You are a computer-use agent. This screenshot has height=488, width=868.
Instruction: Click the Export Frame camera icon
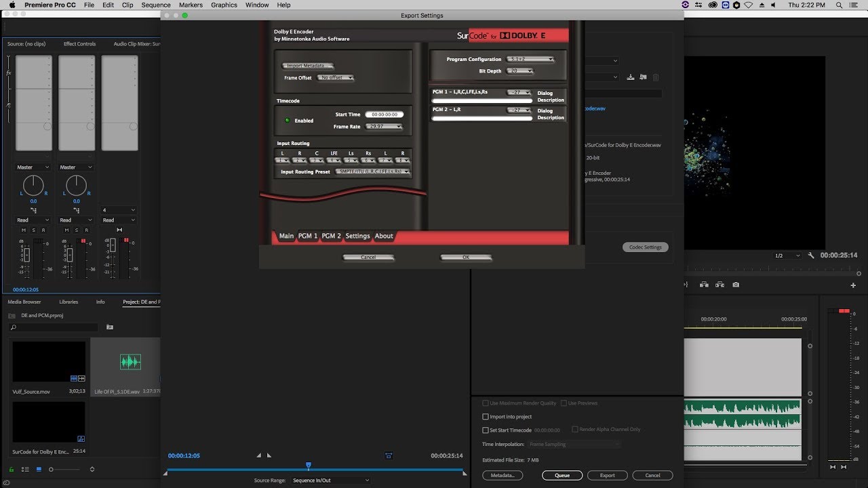tap(736, 285)
